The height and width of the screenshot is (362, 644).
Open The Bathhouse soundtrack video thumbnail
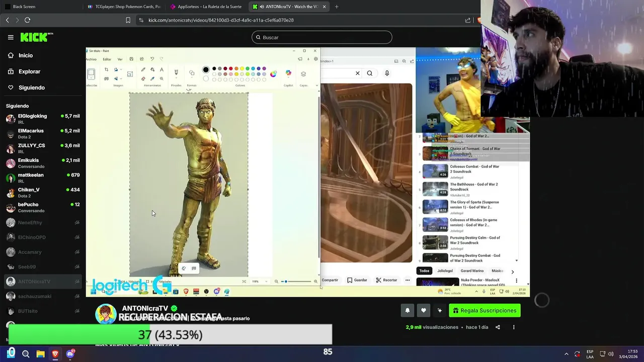435,189
